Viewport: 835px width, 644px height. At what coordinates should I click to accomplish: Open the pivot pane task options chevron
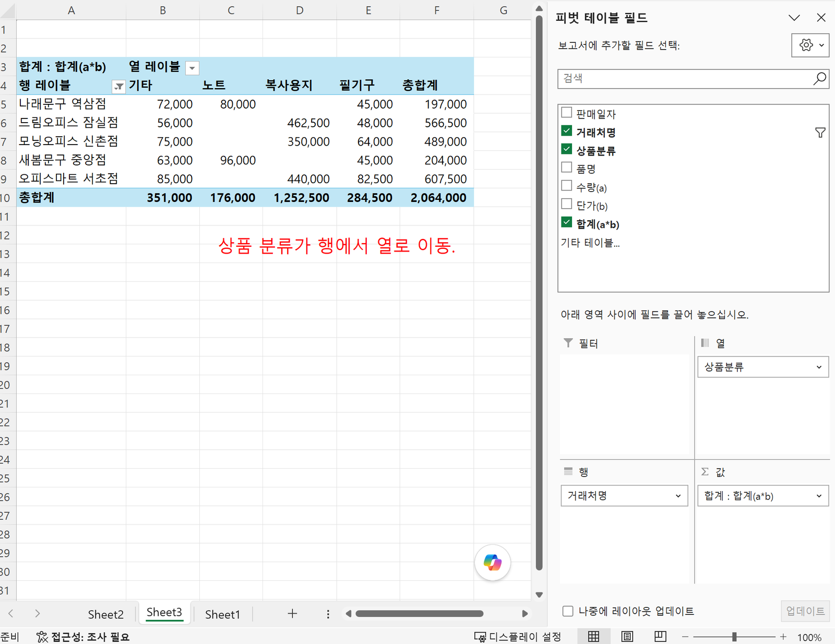pyautogui.click(x=794, y=18)
